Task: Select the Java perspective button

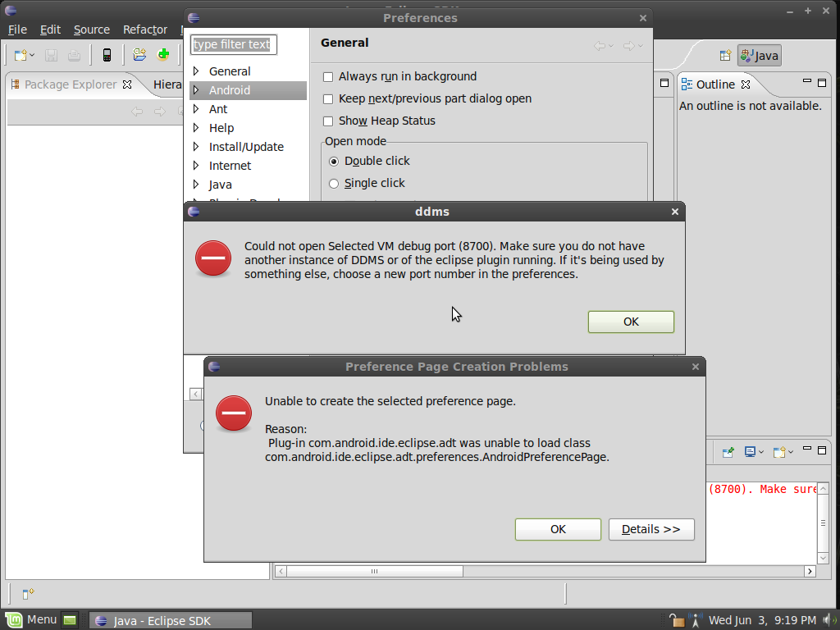Action: [x=760, y=55]
